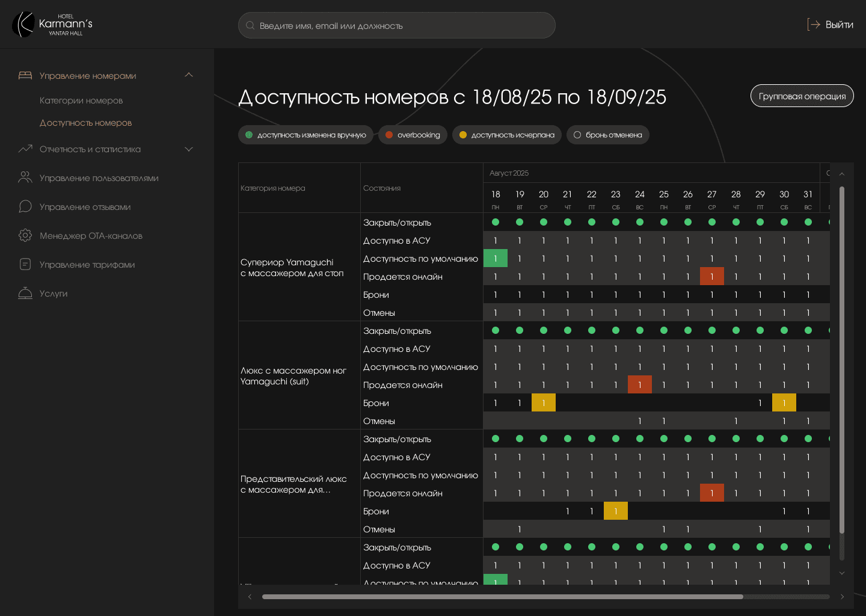Click the red overbooking cell on August 27 for Супериор
Viewport: 866px width, 616px height.
[712, 277]
